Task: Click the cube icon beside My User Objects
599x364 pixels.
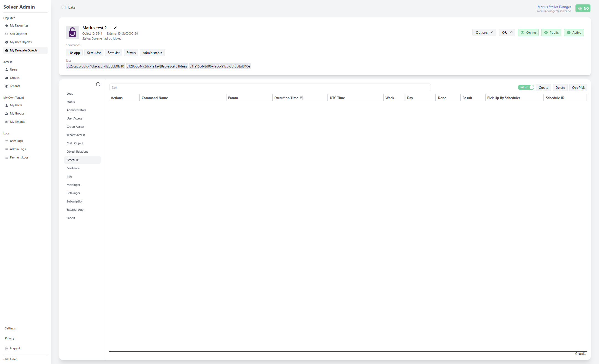Action: tap(7, 42)
